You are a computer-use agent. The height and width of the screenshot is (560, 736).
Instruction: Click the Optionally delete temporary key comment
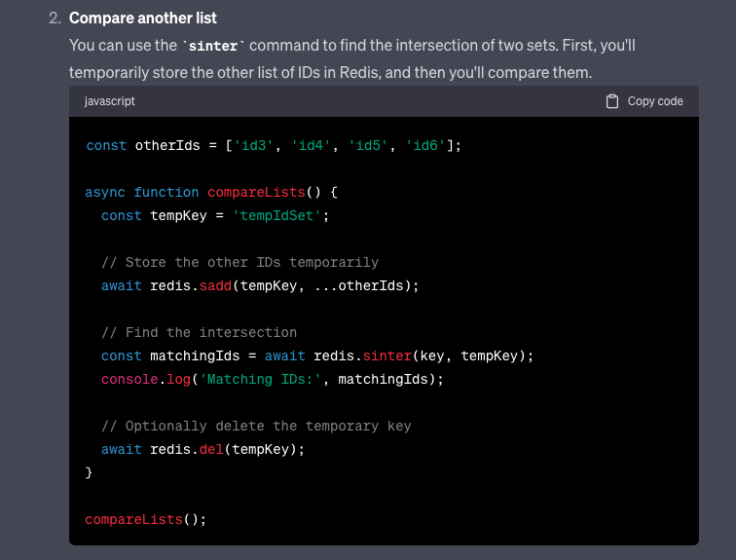coord(256,427)
